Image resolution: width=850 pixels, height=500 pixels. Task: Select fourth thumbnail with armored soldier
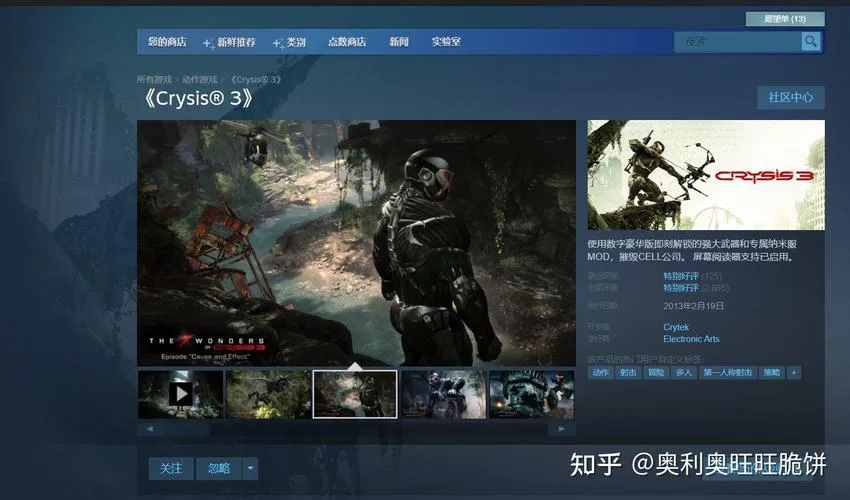[x=443, y=394]
